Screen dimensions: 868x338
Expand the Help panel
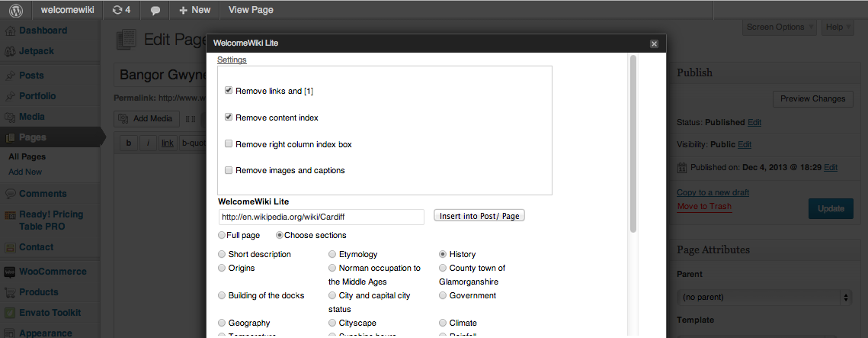click(838, 27)
